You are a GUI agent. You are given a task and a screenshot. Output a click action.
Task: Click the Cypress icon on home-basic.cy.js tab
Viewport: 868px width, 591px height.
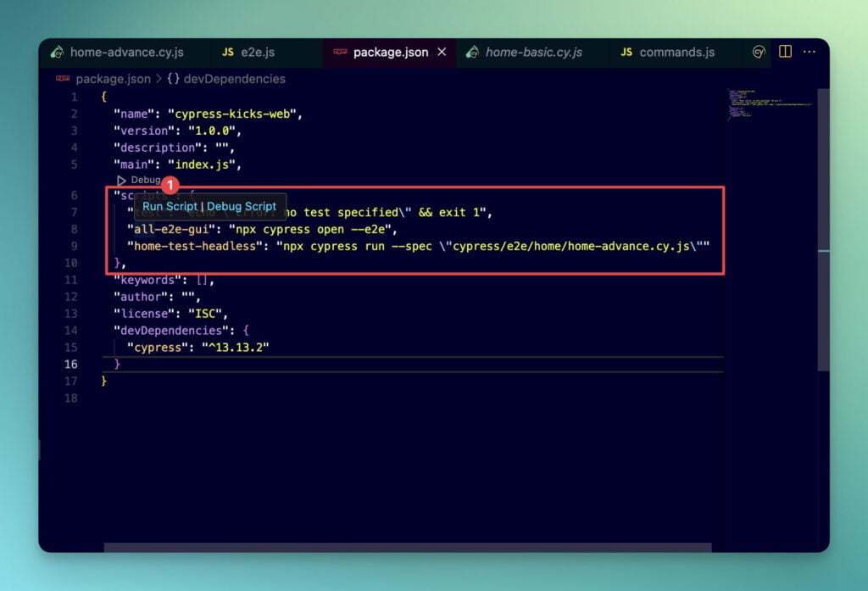pos(472,52)
